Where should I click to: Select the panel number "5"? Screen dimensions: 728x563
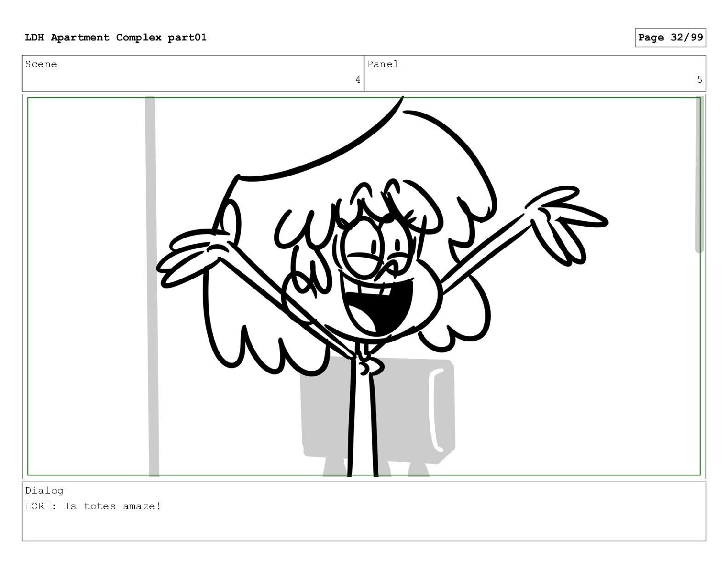700,80
